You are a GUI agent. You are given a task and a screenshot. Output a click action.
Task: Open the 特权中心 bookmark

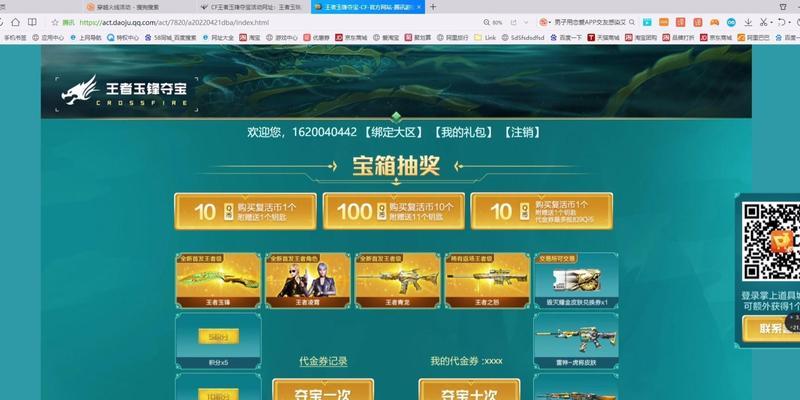tap(123, 38)
